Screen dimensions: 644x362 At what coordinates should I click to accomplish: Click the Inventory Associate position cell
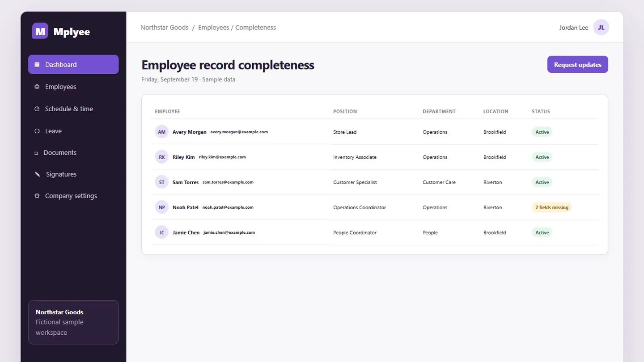pyautogui.click(x=355, y=157)
